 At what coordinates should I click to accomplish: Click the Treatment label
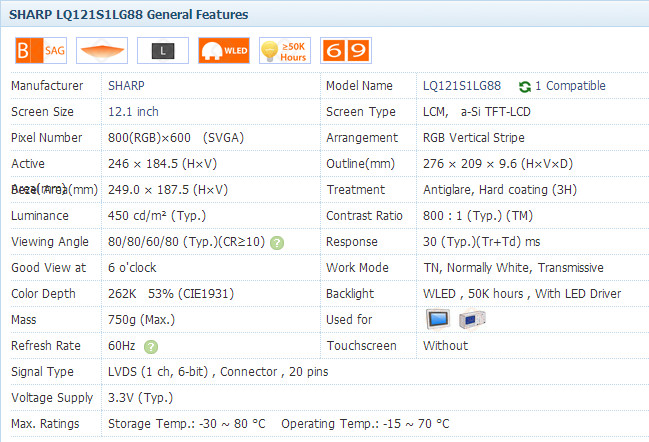(356, 190)
